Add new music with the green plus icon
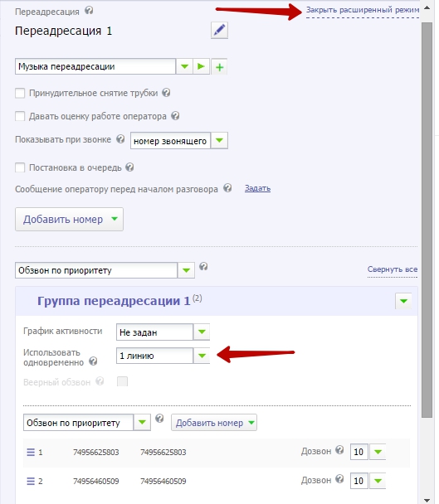Image resolution: width=439 pixels, height=504 pixels. pos(219,67)
